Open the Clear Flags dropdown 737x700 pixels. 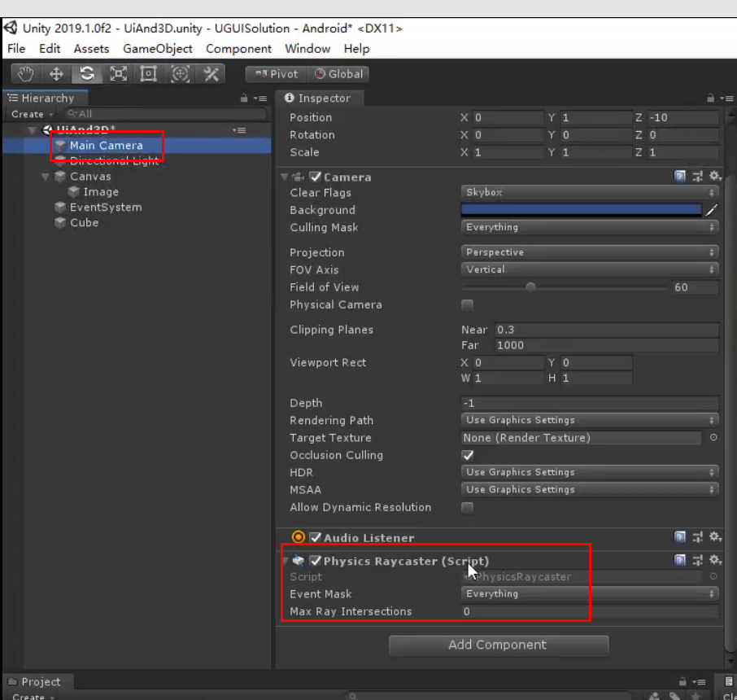pyautogui.click(x=590, y=192)
